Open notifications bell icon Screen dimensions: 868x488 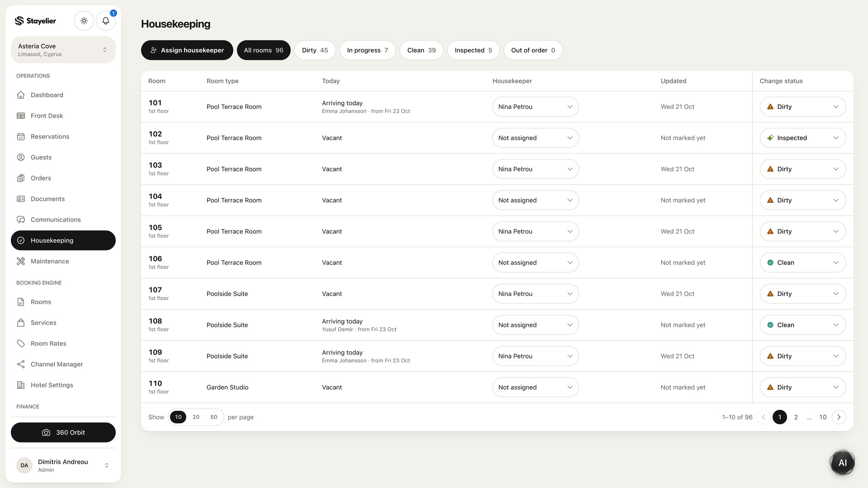(x=106, y=21)
